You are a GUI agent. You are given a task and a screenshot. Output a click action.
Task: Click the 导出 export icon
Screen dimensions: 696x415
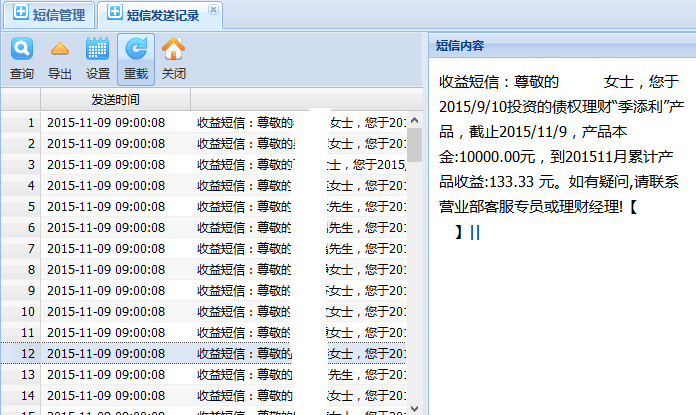coord(60,50)
